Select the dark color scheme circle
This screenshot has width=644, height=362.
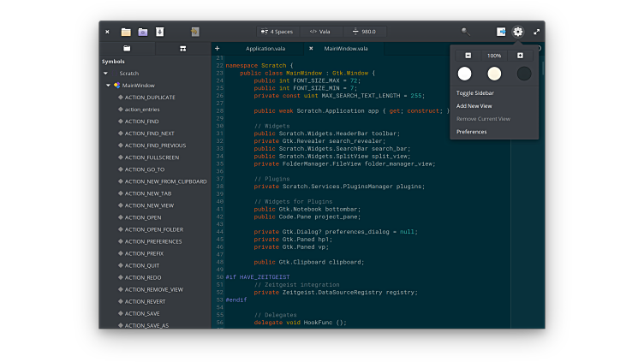click(x=524, y=74)
